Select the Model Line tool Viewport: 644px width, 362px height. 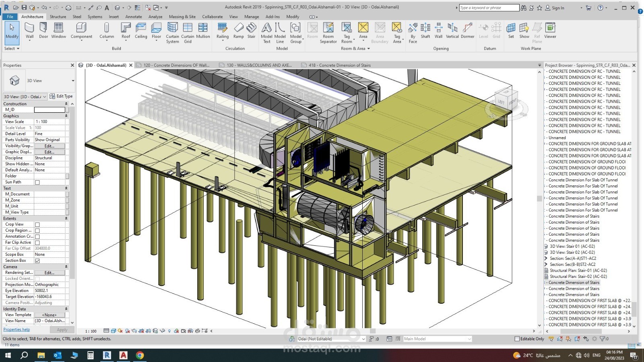point(280,33)
